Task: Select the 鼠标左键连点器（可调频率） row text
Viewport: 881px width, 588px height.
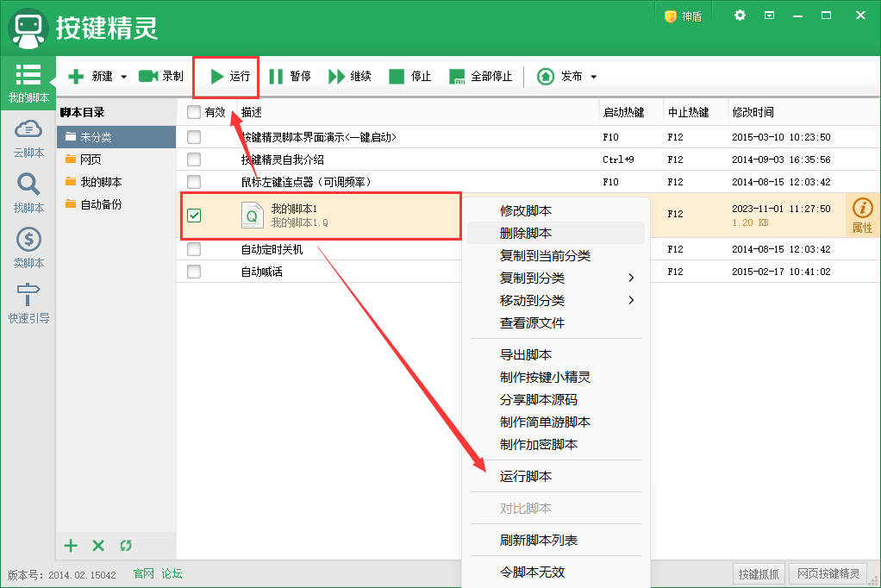Action: [x=306, y=182]
